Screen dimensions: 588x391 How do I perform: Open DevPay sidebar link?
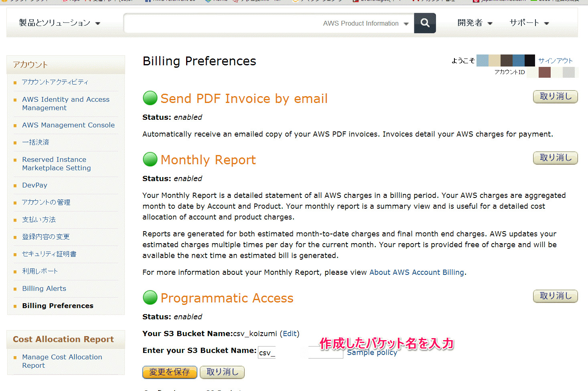click(x=34, y=185)
